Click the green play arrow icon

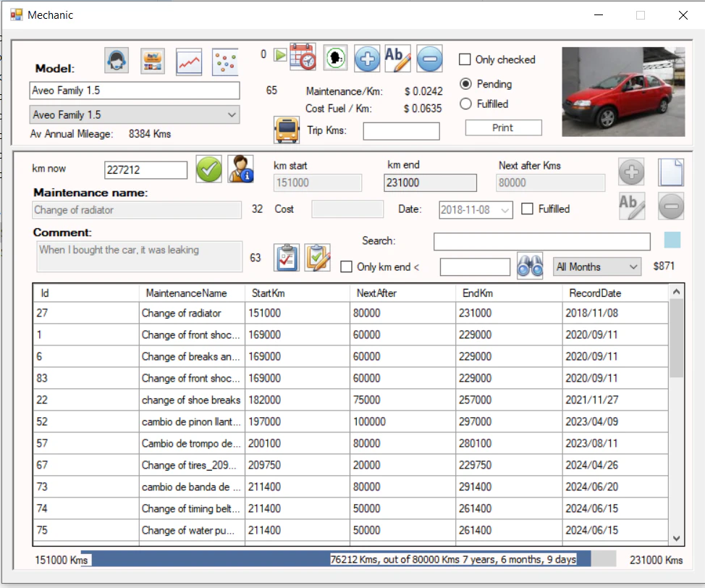pos(280,55)
